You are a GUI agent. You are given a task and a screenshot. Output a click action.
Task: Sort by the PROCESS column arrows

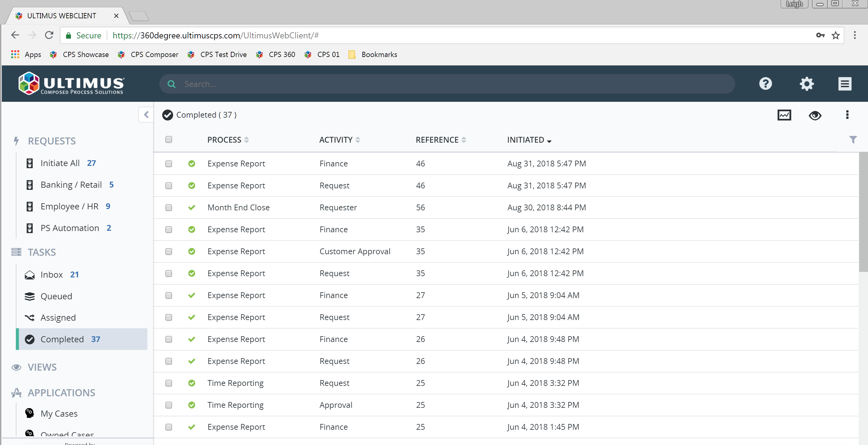coord(246,140)
